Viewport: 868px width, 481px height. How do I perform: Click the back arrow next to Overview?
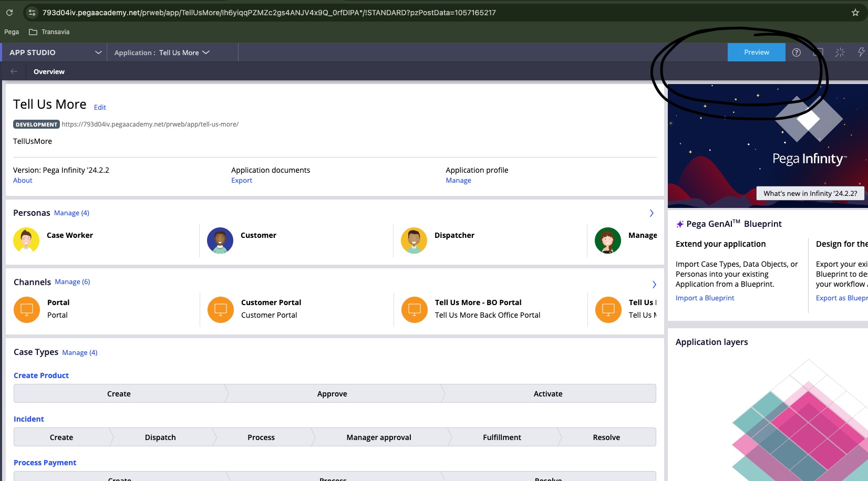[14, 71]
